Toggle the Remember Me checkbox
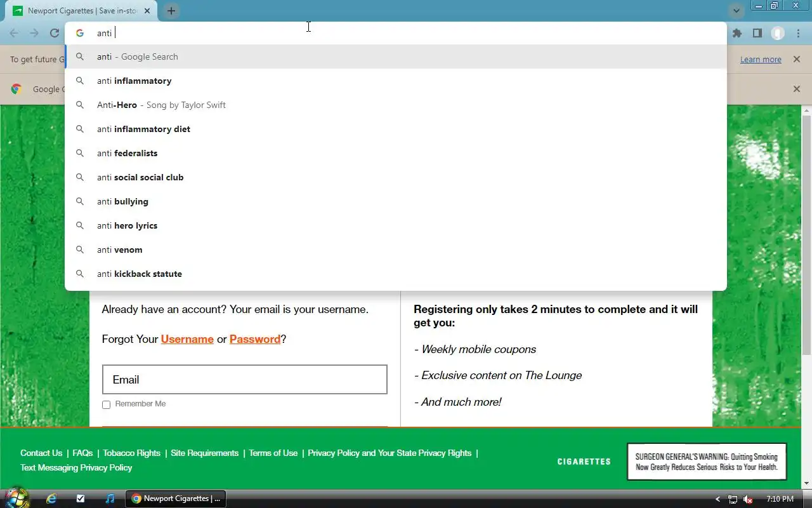 click(x=106, y=404)
